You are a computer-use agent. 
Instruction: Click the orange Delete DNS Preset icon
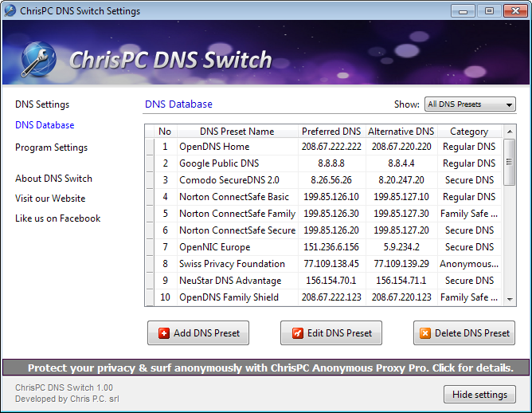[x=424, y=333]
